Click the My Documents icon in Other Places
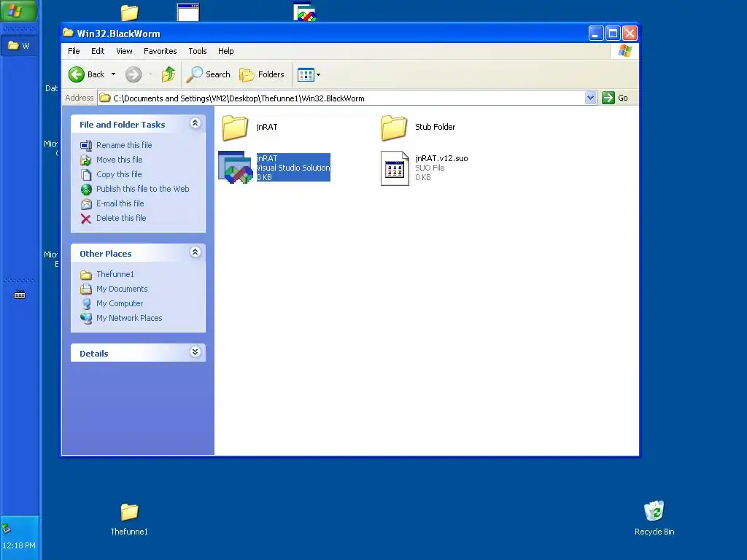The height and width of the screenshot is (560, 747). click(x=86, y=289)
